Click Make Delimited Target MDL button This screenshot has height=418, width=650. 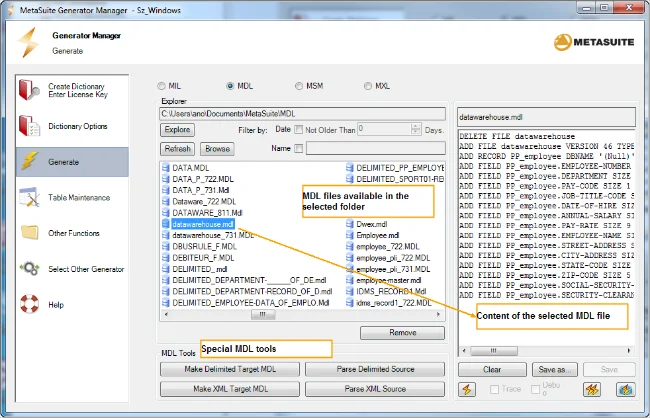(x=230, y=369)
